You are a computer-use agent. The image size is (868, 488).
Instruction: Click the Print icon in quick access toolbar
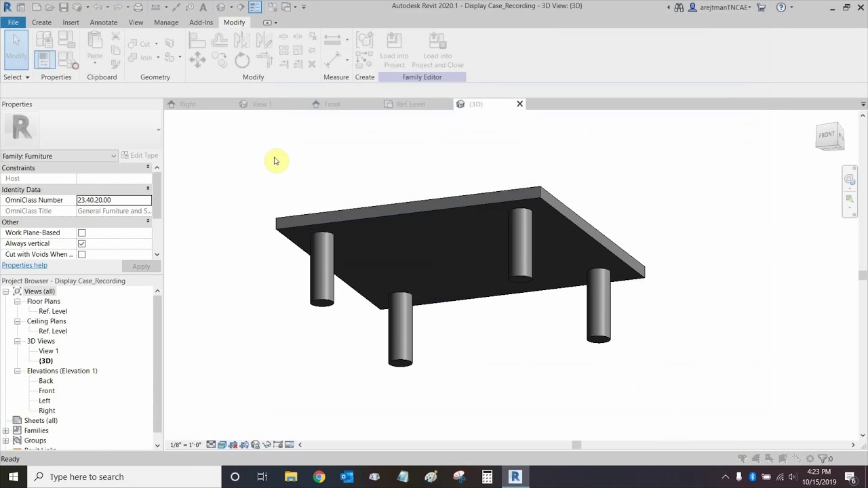point(138,7)
